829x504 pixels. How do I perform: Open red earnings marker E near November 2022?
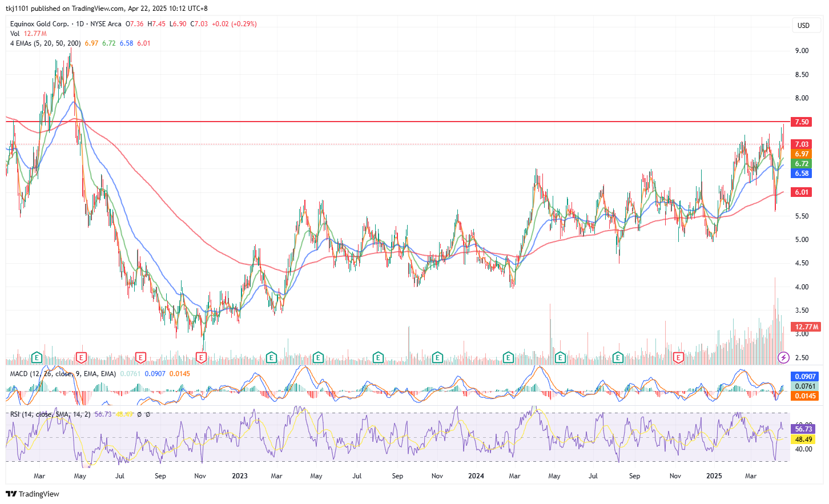(x=201, y=358)
